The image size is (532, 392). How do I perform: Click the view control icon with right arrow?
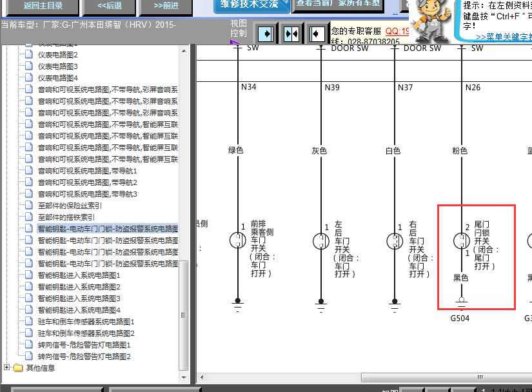(x=266, y=34)
